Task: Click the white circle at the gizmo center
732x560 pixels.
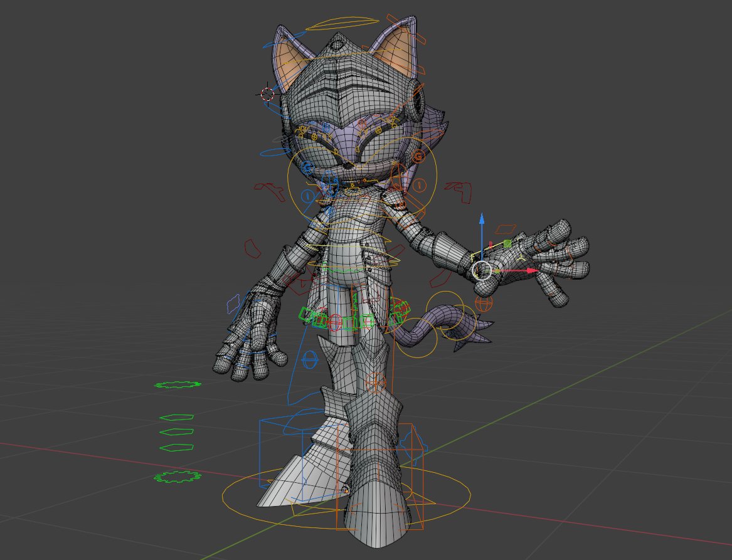Action: click(482, 271)
